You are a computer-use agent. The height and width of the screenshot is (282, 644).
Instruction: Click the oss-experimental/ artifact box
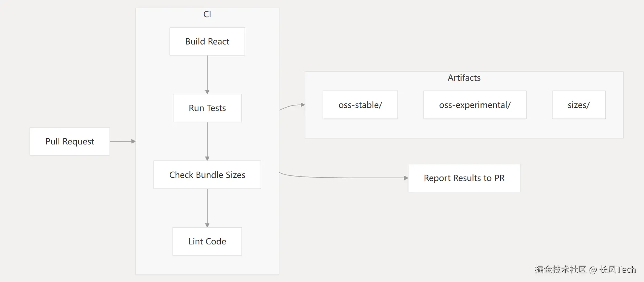pos(475,105)
